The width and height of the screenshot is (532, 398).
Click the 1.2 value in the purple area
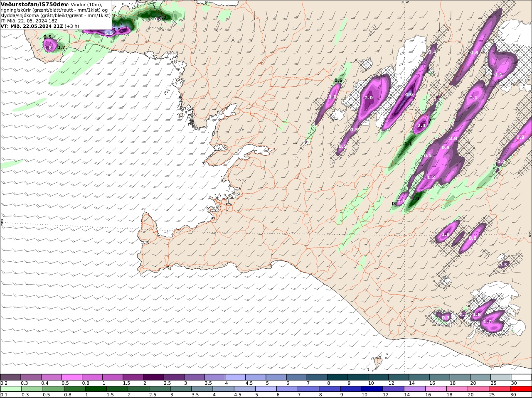(x=431, y=177)
